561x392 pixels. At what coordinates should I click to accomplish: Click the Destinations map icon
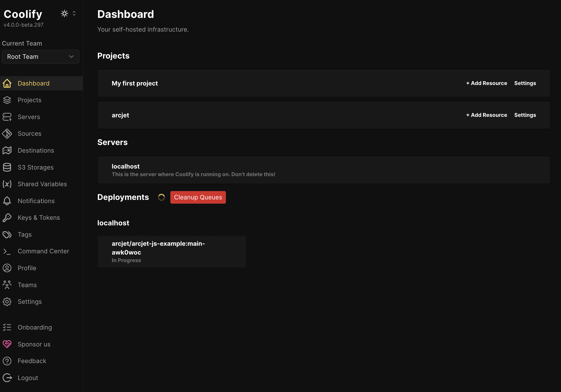(x=7, y=150)
